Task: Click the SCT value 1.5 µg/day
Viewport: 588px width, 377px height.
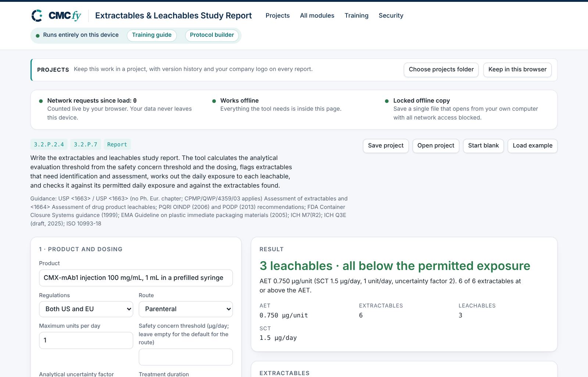Action: tap(278, 338)
